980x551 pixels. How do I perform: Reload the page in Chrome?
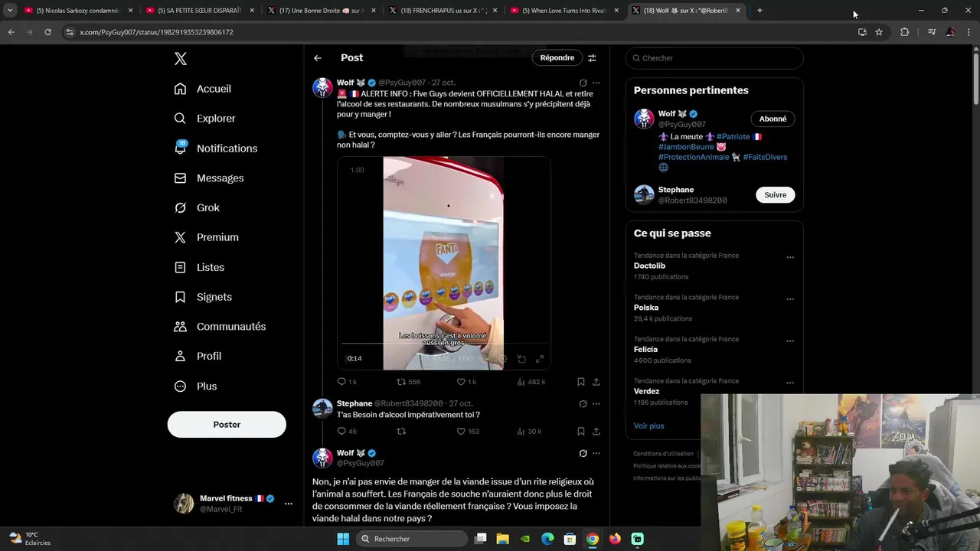pos(47,32)
